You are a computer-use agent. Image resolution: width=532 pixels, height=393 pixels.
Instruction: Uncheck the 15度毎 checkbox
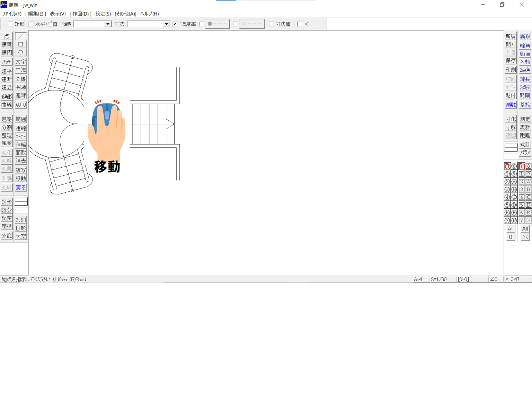pyautogui.click(x=175, y=24)
